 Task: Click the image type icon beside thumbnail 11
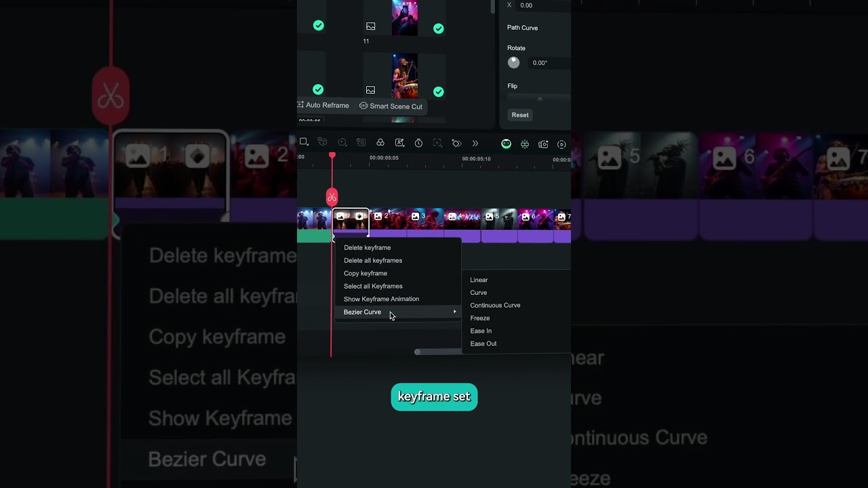pos(371,26)
